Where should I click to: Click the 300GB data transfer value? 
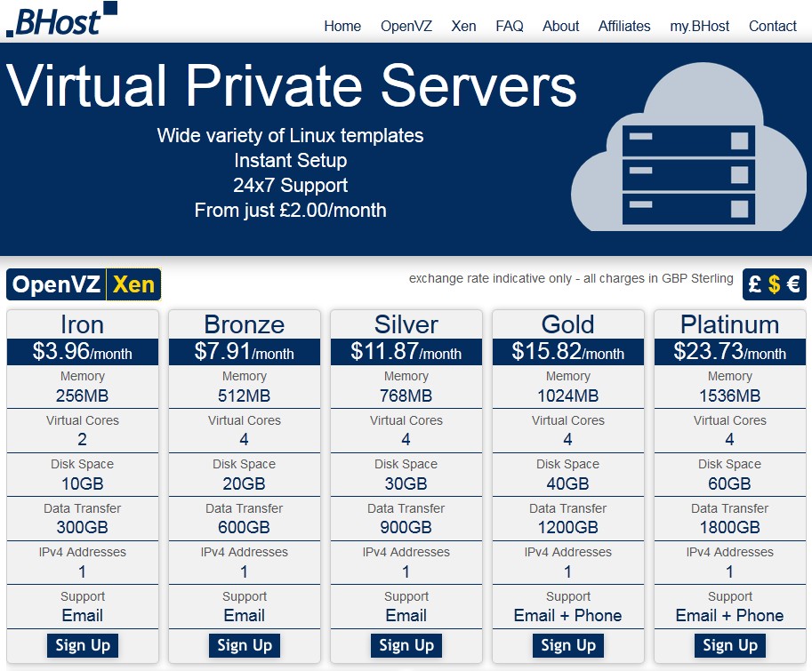pos(83,527)
